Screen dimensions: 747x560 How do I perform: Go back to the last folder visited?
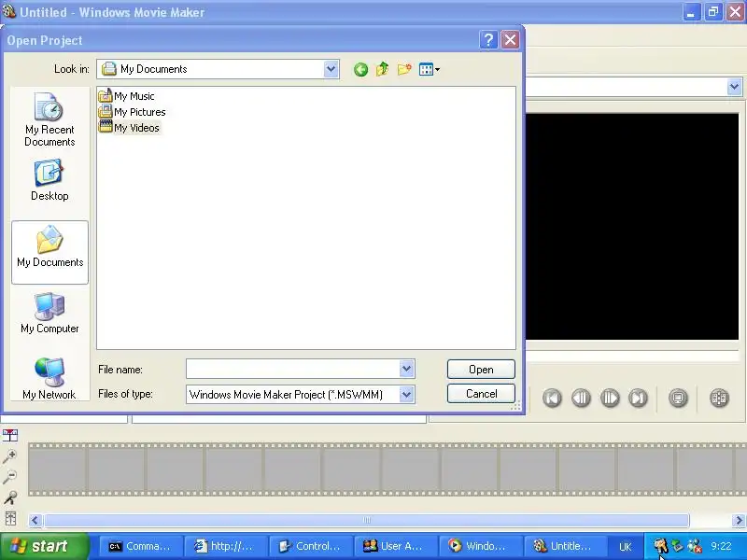tap(360, 69)
